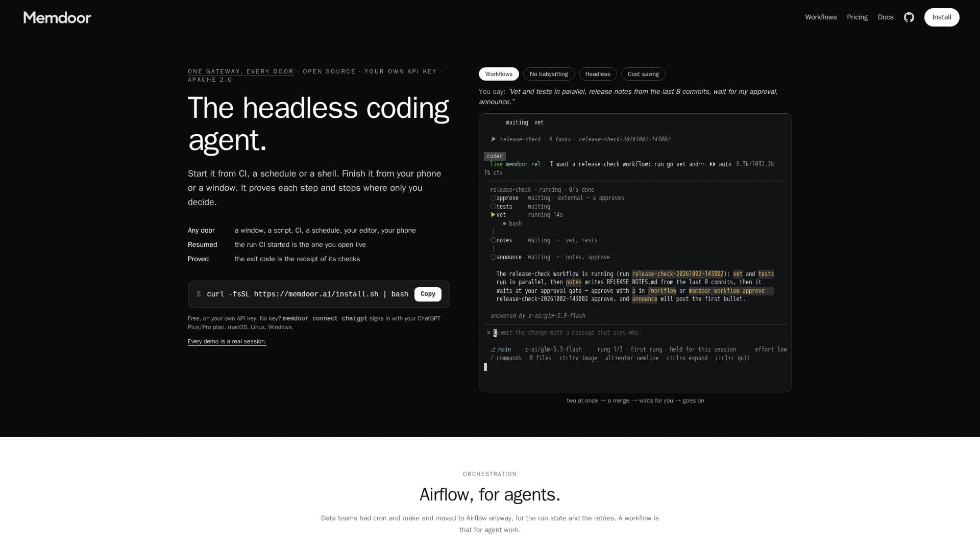Copy the curl install command
Image resolution: width=980 pixels, height=551 pixels.
(x=428, y=294)
